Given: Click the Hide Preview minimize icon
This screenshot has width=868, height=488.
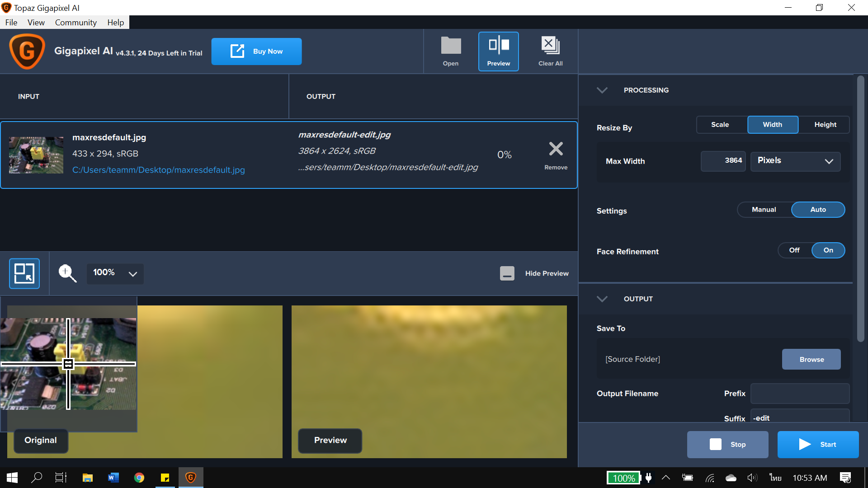Looking at the screenshot, I should pos(507,273).
